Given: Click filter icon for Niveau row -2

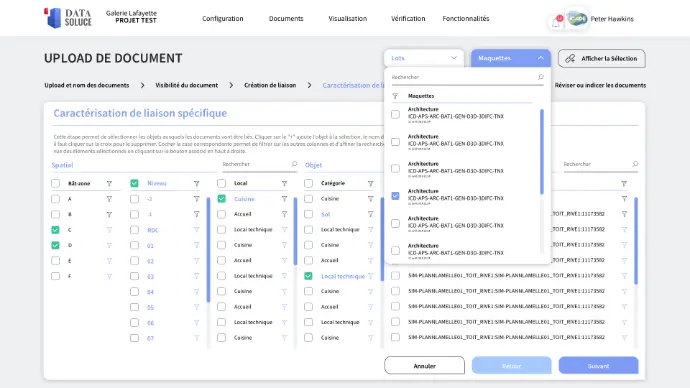Looking at the screenshot, I should [197, 199].
